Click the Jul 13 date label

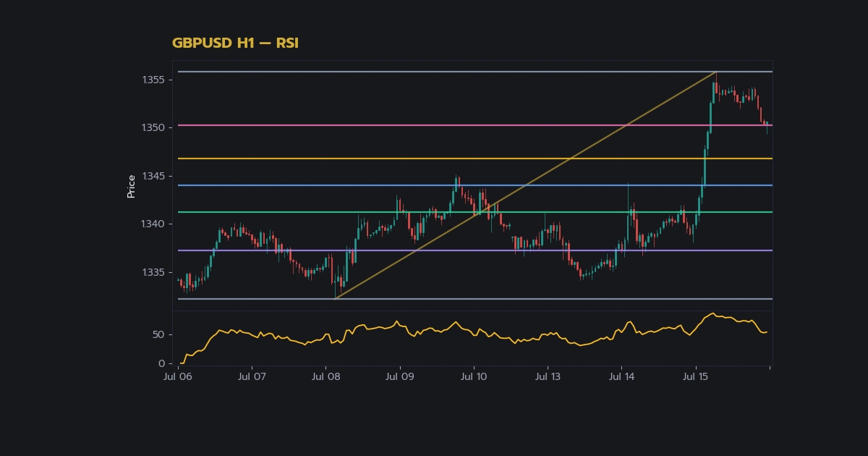(x=548, y=376)
